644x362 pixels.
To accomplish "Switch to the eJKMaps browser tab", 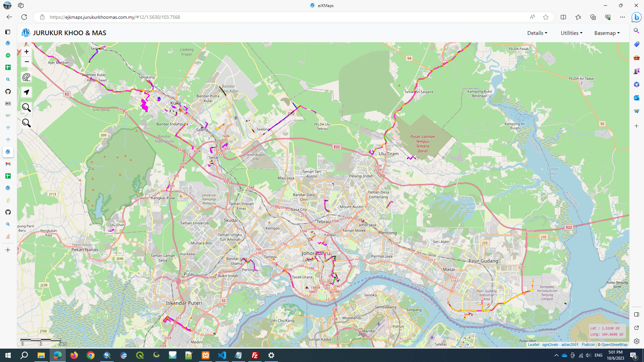I will (x=325, y=5).
